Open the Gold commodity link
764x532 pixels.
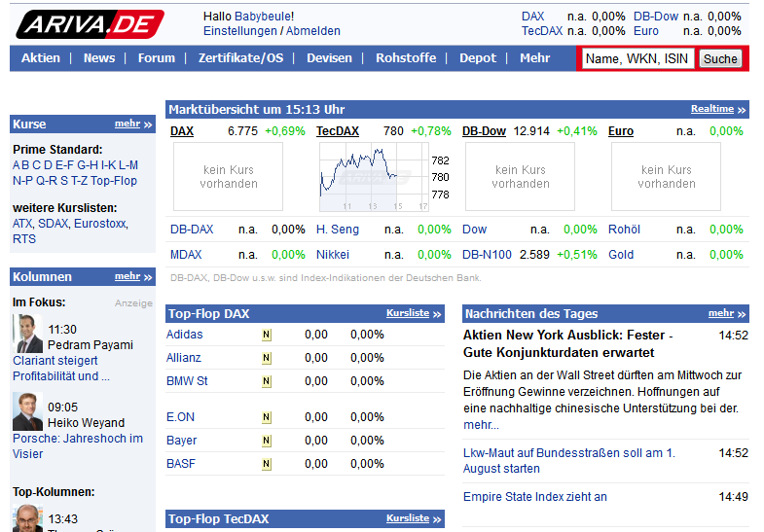pos(621,255)
